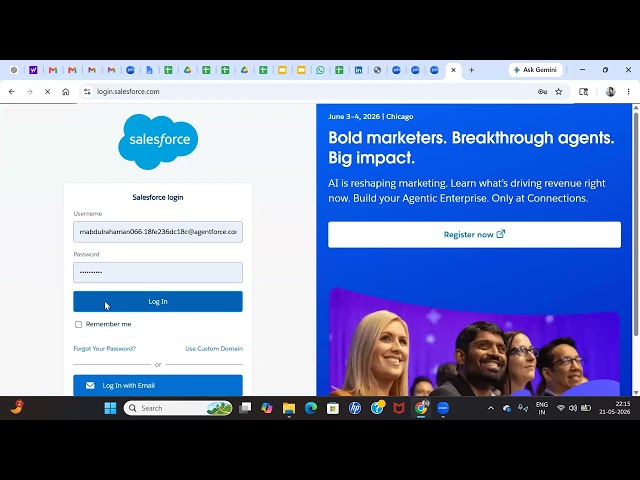Click the battery tray icon
This screenshot has height=480, width=640.
pos(586,408)
